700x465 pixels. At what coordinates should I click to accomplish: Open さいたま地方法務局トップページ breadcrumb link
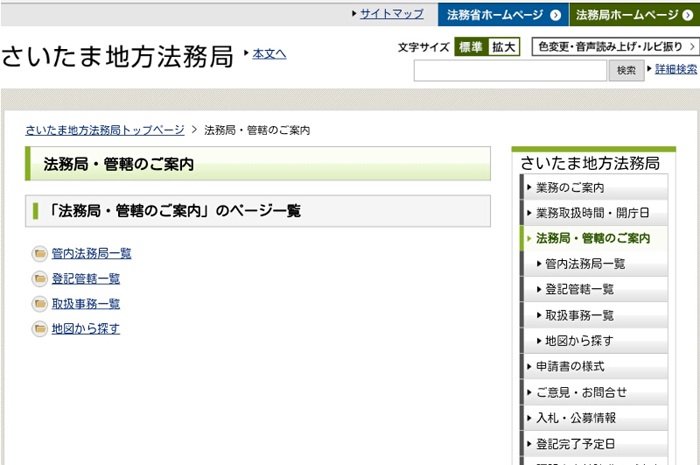click(105, 130)
